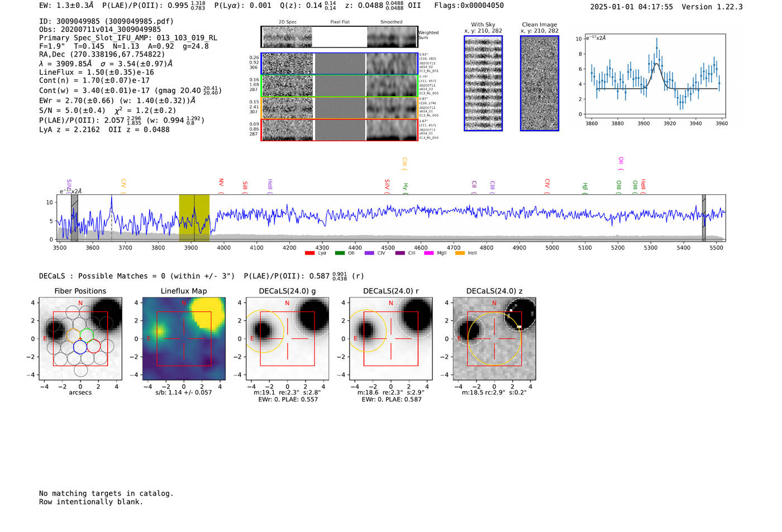Click the '2D Spec' column header
Viewport: 782px width, 532px height.
click(x=288, y=22)
